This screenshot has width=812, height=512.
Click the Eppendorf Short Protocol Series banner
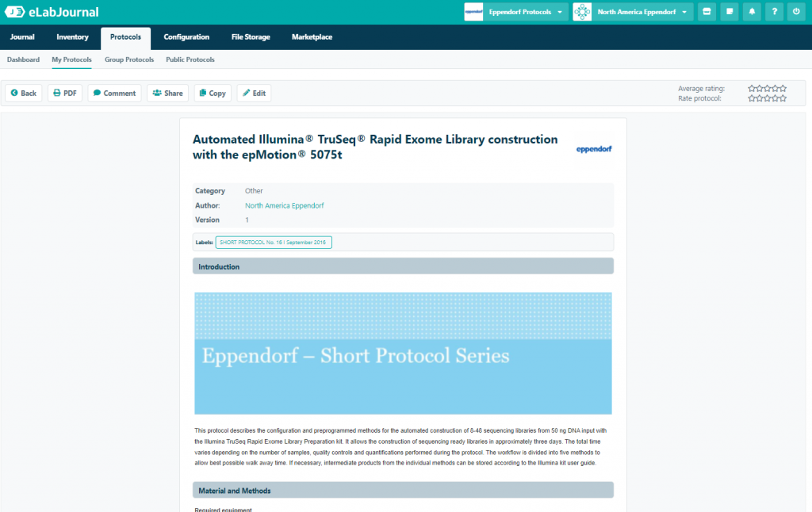pyautogui.click(x=403, y=353)
